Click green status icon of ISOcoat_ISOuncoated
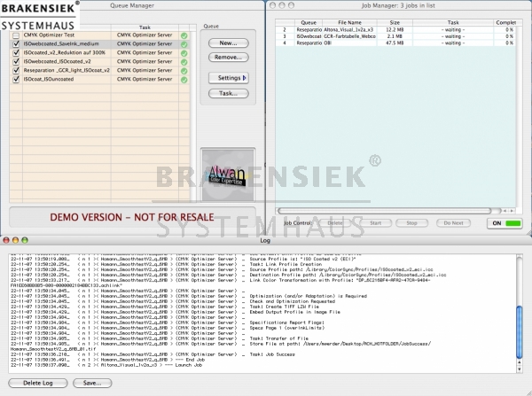 [184, 80]
